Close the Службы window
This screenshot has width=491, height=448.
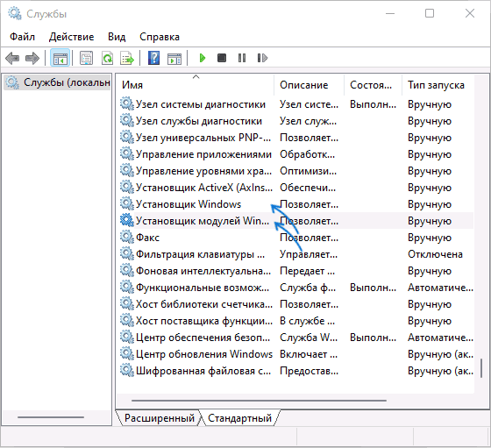point(470,13)
